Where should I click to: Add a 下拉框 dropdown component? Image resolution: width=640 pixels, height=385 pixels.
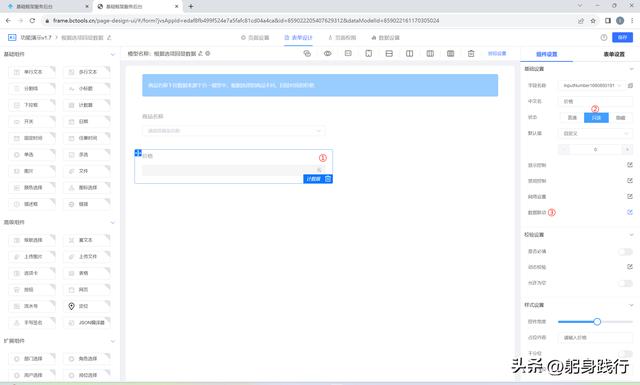[32, 105]
